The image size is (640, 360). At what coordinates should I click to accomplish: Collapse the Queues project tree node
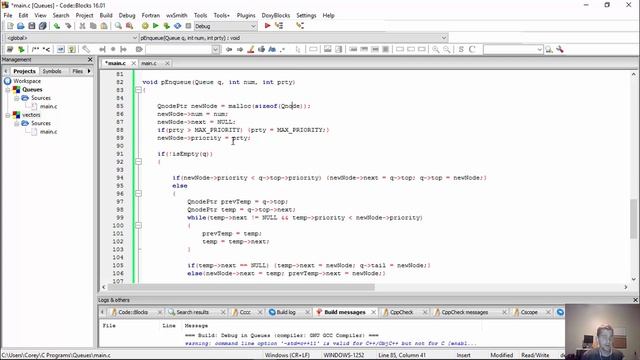8,90
